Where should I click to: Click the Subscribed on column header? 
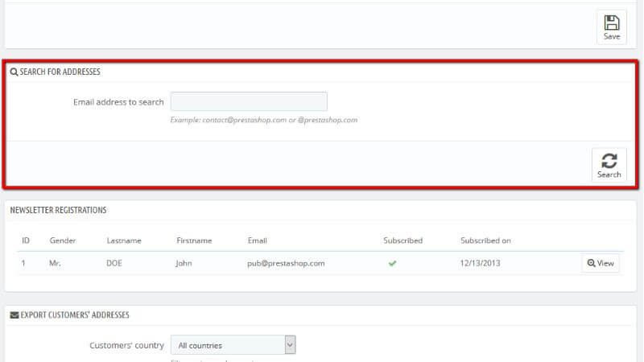click(485, 241)
